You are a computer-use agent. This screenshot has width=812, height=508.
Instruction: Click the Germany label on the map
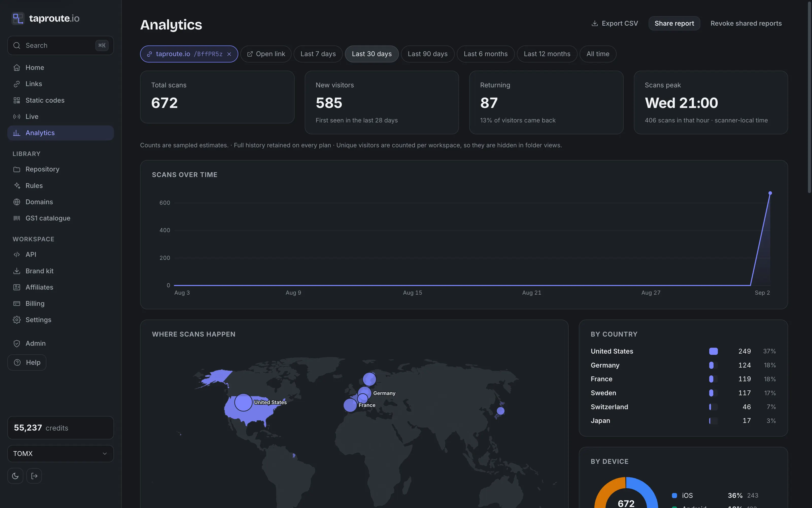coord(384,393)
